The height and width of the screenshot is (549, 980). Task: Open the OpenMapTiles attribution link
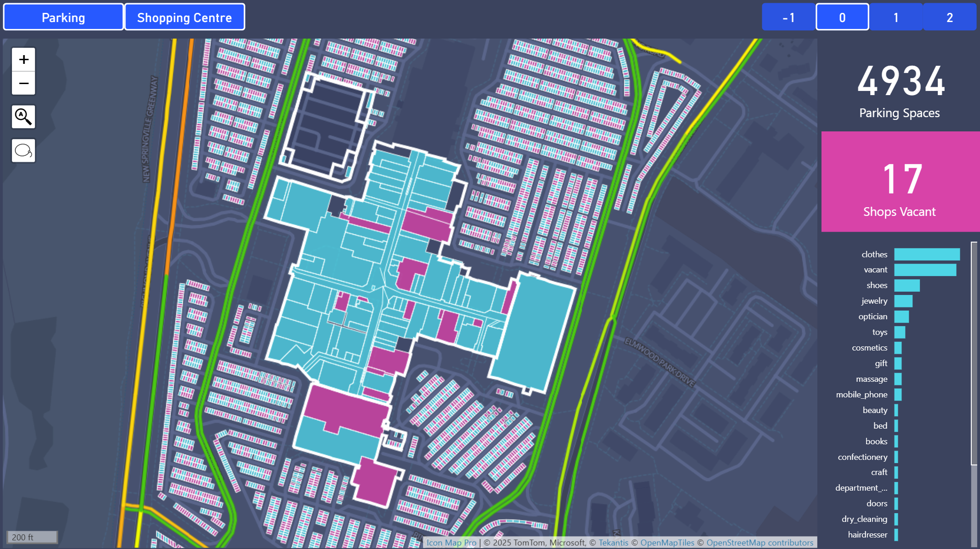666,543
